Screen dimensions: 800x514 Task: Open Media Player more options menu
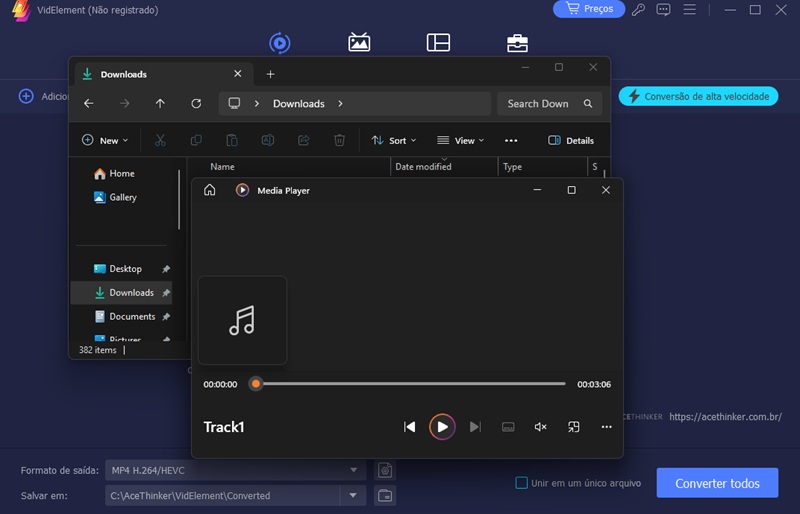[606, 427]
